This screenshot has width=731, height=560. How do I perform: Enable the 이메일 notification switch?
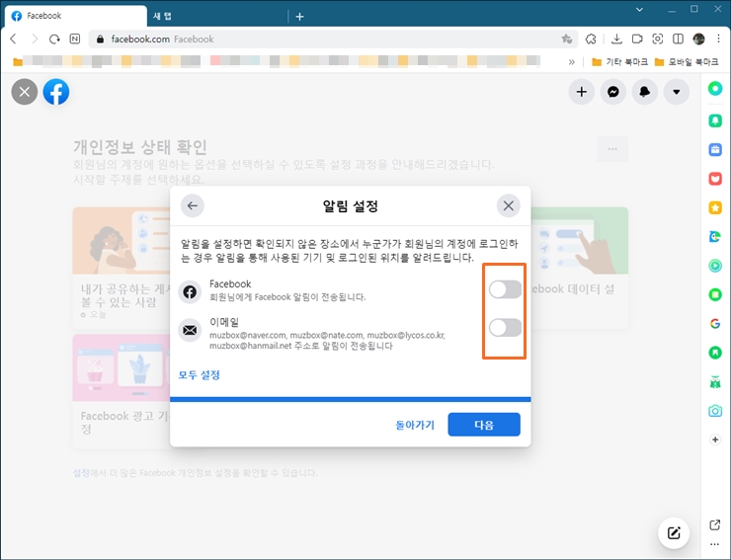505,328
